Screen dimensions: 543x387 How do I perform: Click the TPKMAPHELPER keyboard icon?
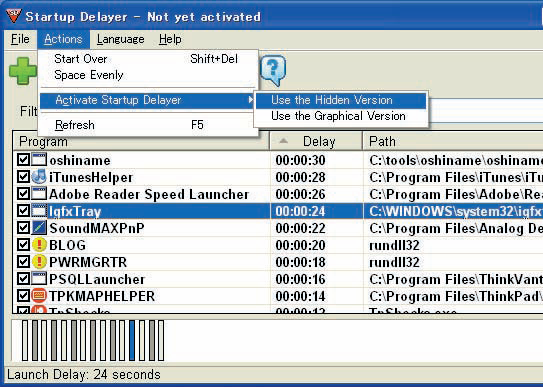point(39,295)
